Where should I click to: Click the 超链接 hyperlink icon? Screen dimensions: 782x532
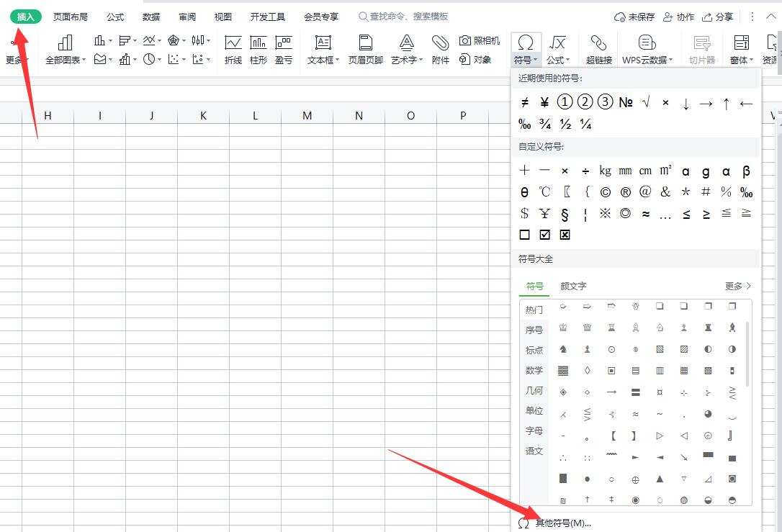pyautogui.click(x=598, y=50)
